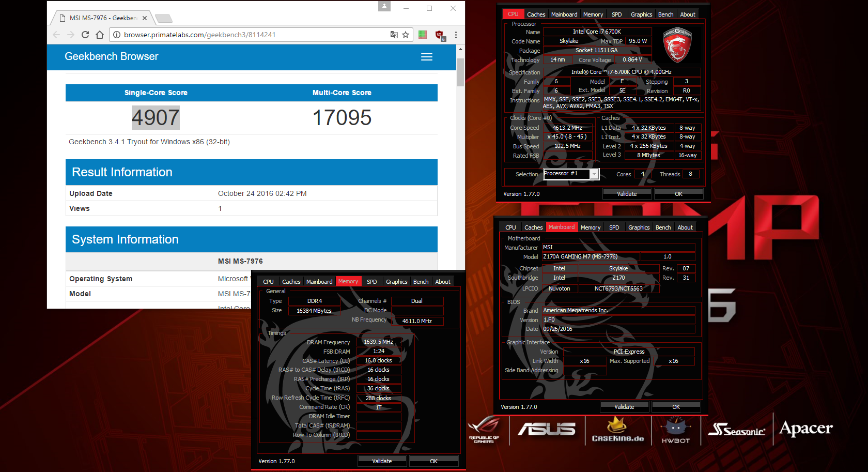868x472 pixels.
Task: Click OK in Mainboard window
Action: click(x=676, y=407)
